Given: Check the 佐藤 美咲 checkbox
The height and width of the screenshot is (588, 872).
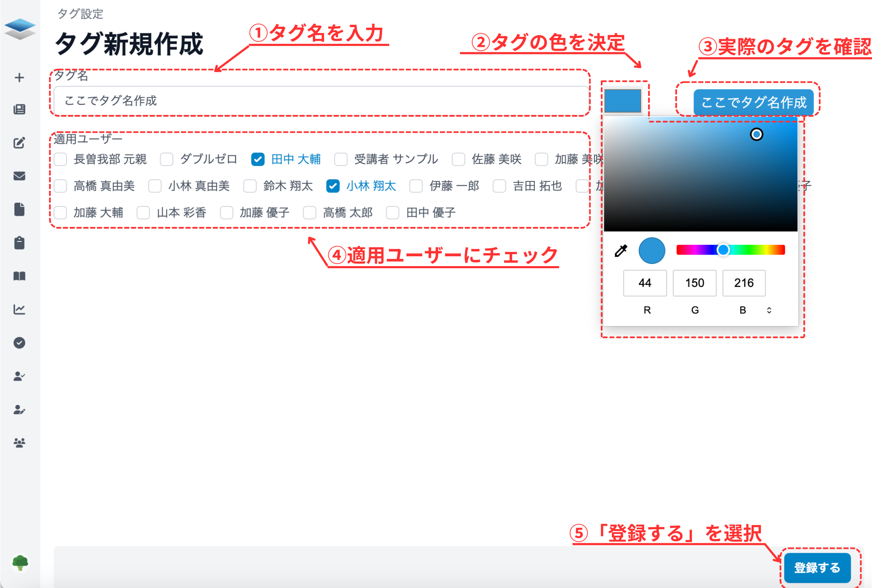Looking at the screenshot, I should pos(458,159).
